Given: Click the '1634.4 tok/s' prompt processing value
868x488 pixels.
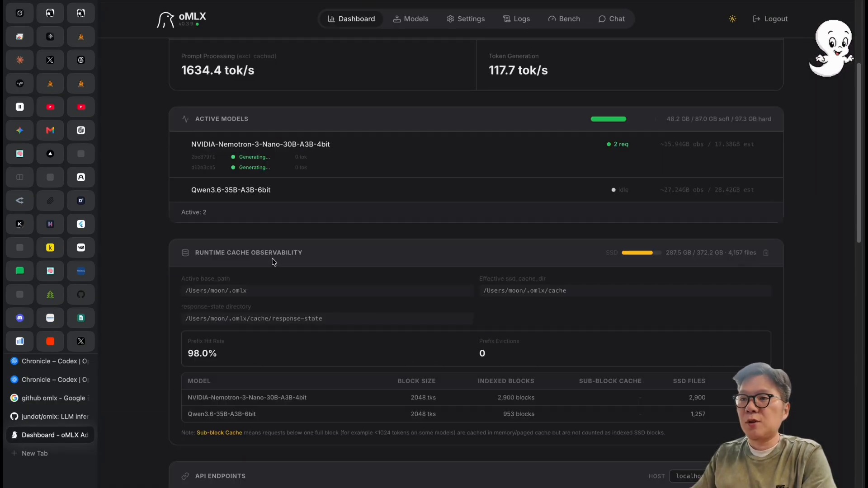Looking at the screenshot, I should 217,70.
